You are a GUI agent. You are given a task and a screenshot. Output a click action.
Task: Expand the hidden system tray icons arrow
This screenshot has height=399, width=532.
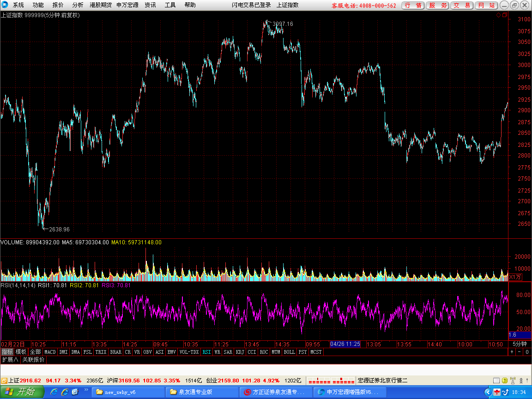(x=488, y=392)
